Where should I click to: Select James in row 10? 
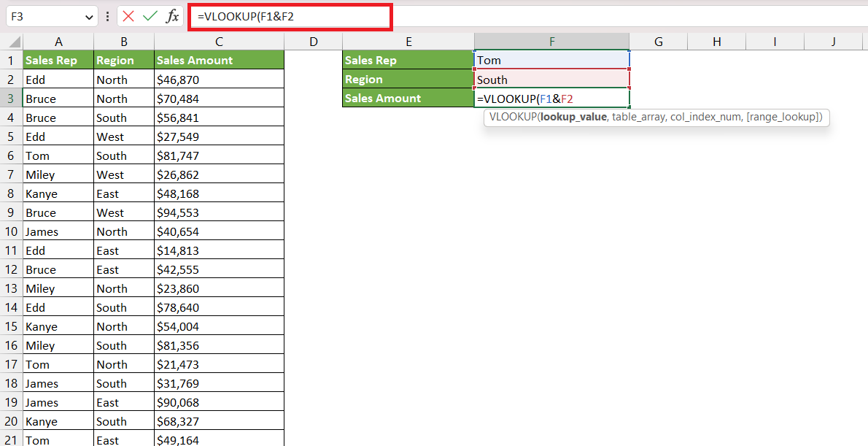(x=58, y=231)
